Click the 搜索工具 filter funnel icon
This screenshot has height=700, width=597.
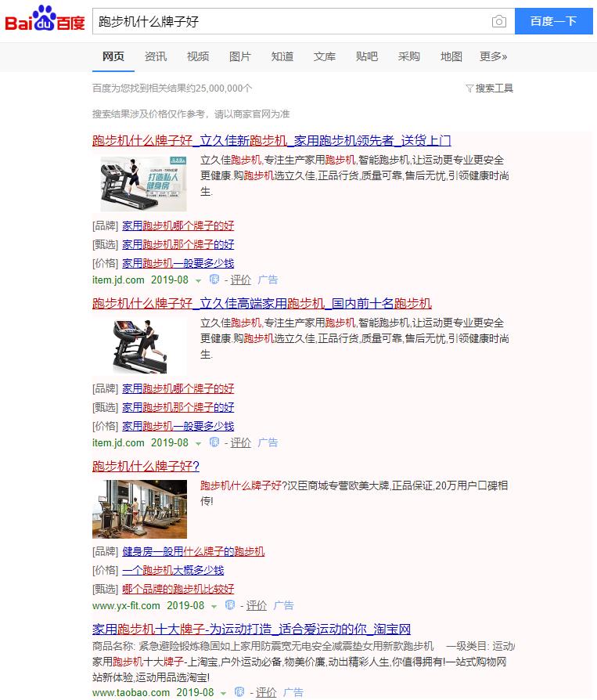(x=469, y=88)
